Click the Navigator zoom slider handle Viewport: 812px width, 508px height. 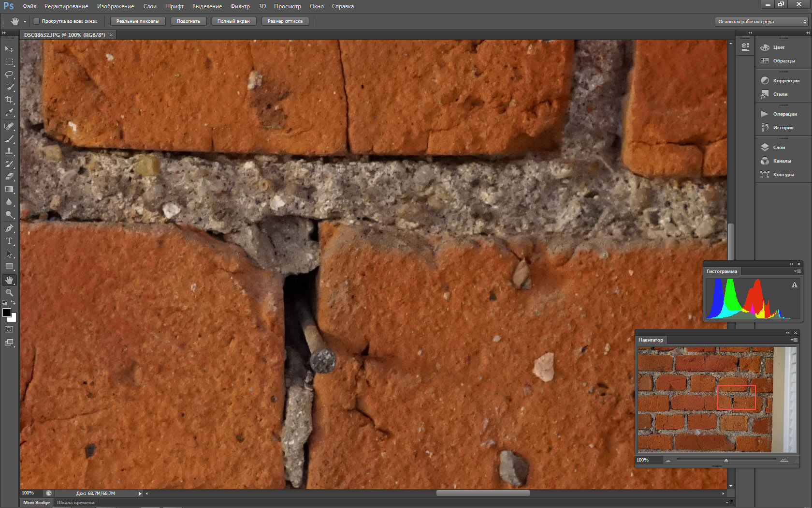[x=726, y=460]
